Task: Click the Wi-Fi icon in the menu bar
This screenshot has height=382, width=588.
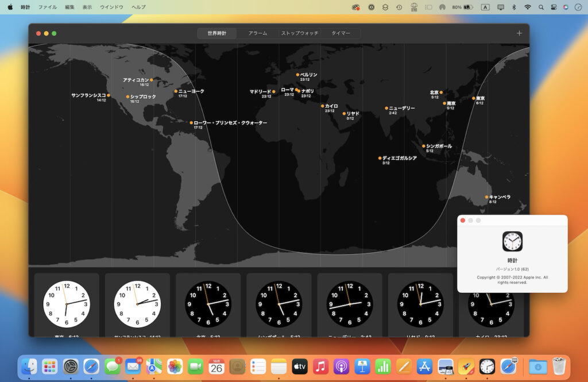Action: tap(528, 7)
